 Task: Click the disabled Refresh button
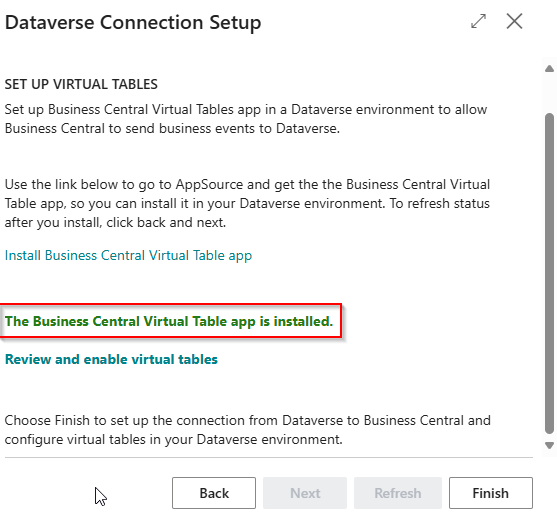coord(398,493)
